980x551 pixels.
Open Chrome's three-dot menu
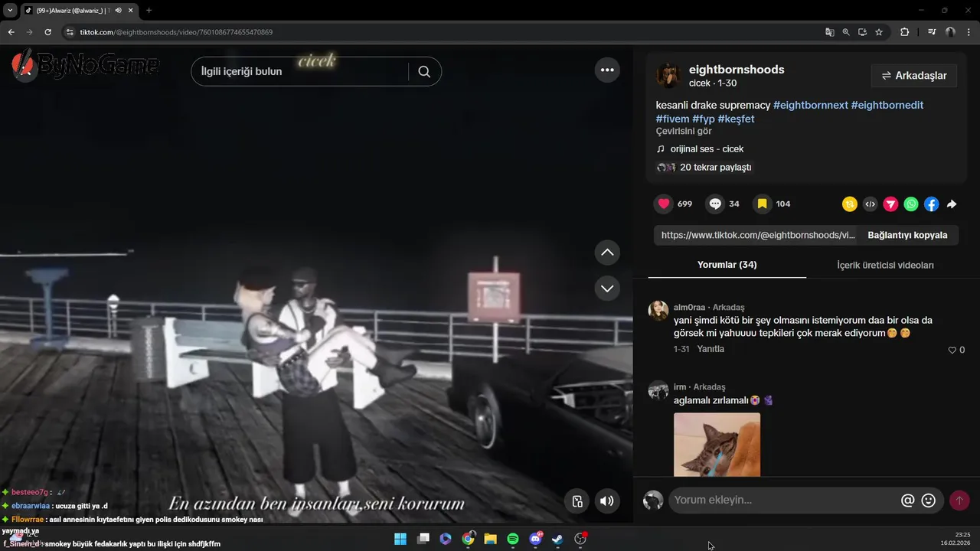click(969, 32)
